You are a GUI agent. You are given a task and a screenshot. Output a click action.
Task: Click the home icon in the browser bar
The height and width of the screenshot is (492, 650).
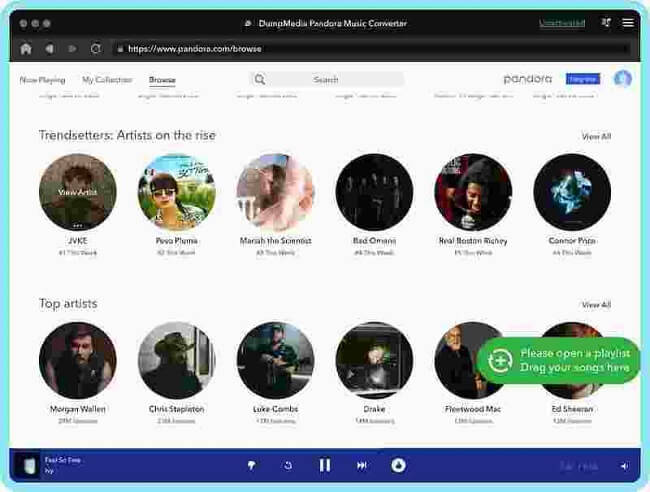[x=26, y=48]
